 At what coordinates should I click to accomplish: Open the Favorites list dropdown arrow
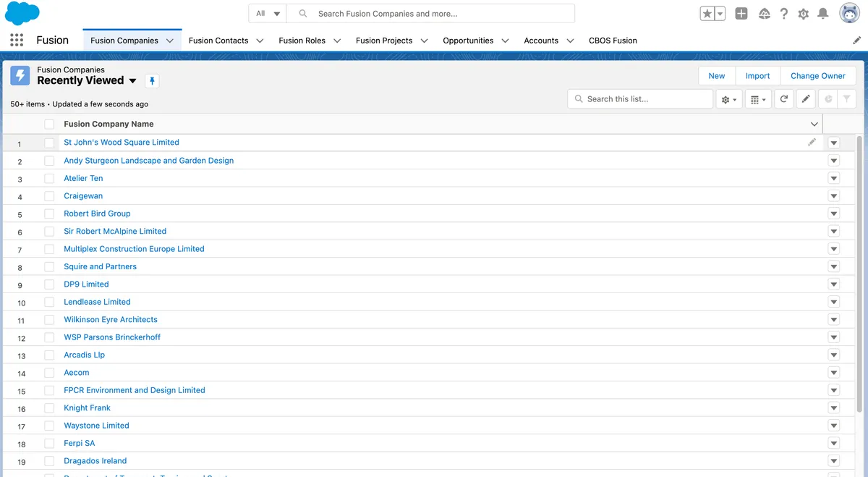tap(720, 14)
